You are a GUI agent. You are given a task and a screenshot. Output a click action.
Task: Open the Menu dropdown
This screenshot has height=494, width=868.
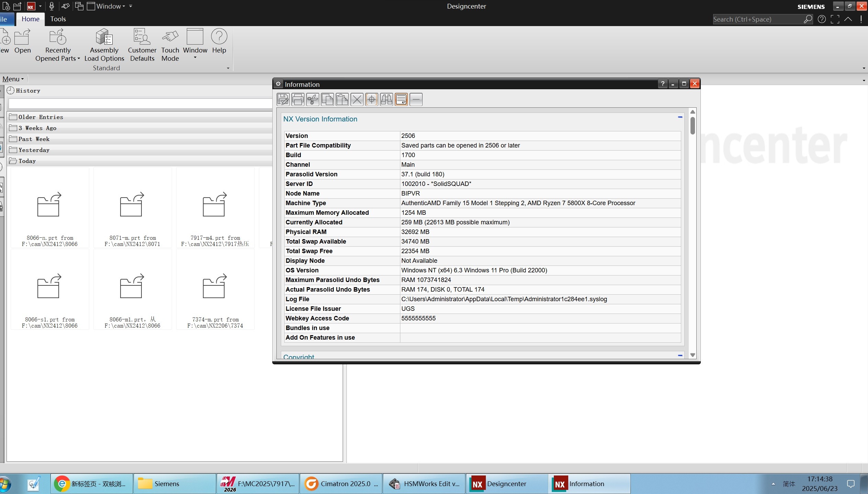13,79
